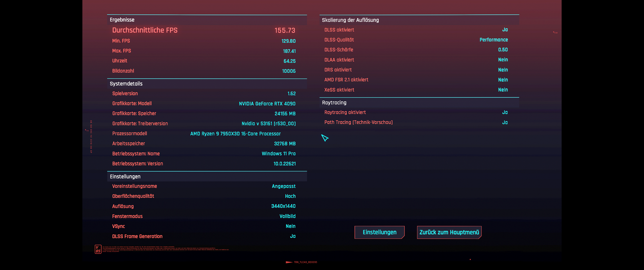Click DLSS-Qualität Performance value

[493, 40]
